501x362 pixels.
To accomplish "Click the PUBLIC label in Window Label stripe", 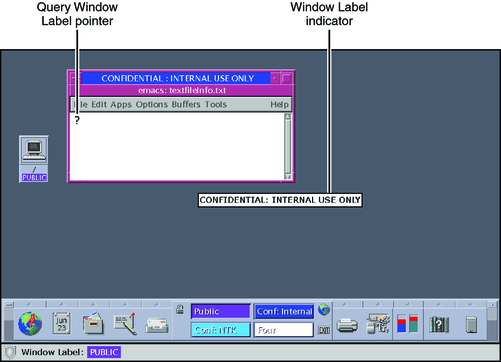I will (104, 352).
